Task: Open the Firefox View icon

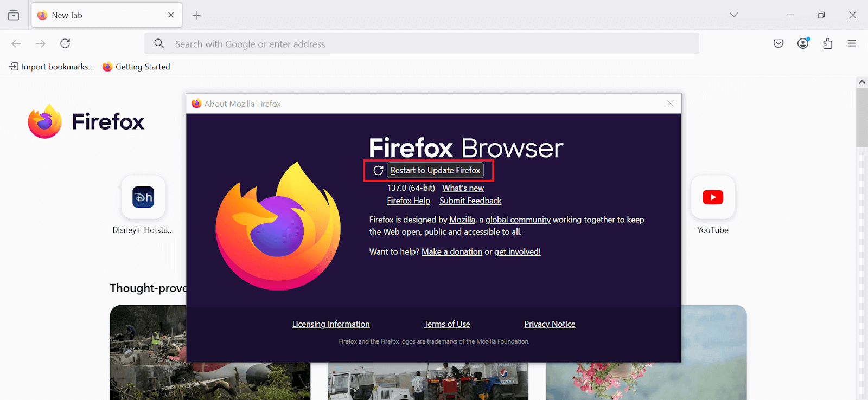Action: point(14,15)
